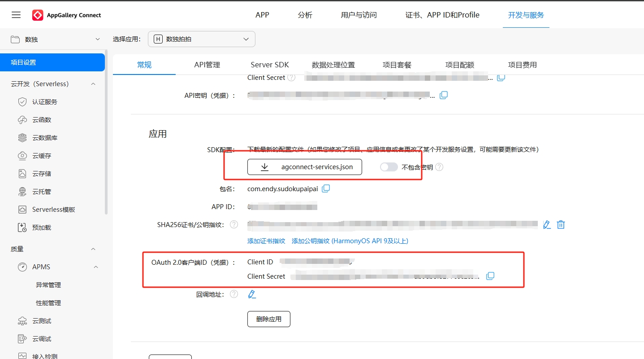This screenshot has width=644, height=359.
Task: Open the hamburger navigation menu
Action: (16, 15)
